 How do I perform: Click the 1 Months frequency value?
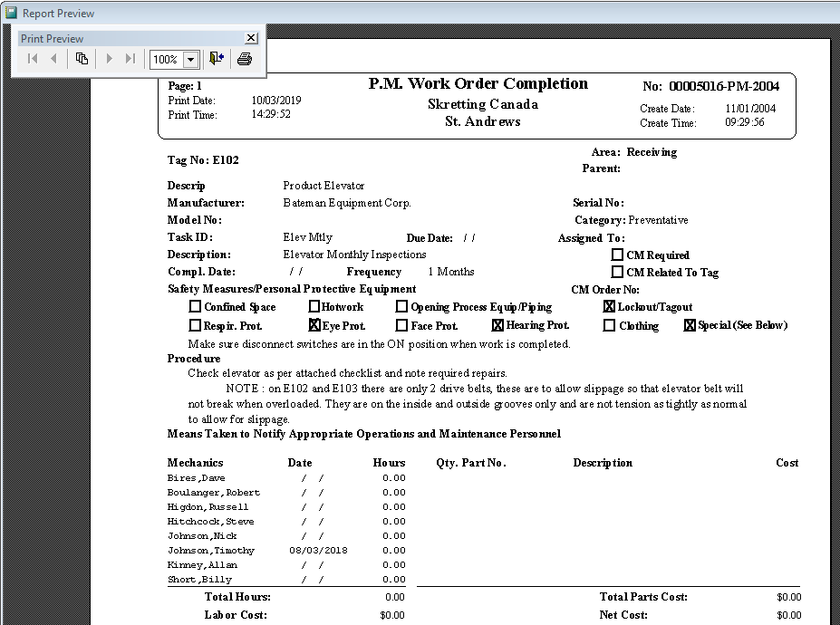click(451, 272)
